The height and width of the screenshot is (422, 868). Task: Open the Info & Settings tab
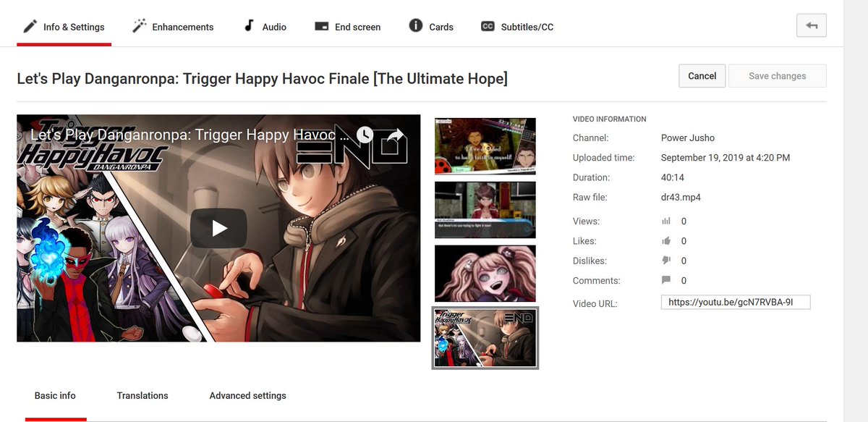coord(64,27)
